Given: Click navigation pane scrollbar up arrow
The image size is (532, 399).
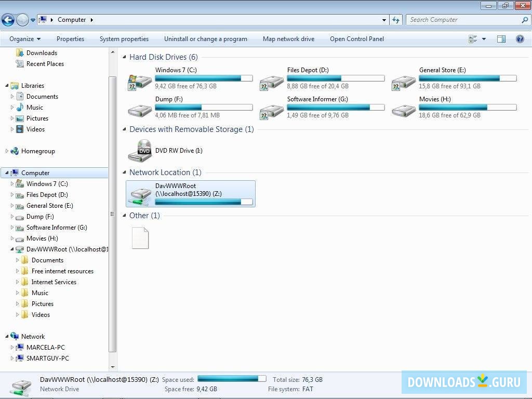Looking at the screenshot, I should click(x=113, y=52).
